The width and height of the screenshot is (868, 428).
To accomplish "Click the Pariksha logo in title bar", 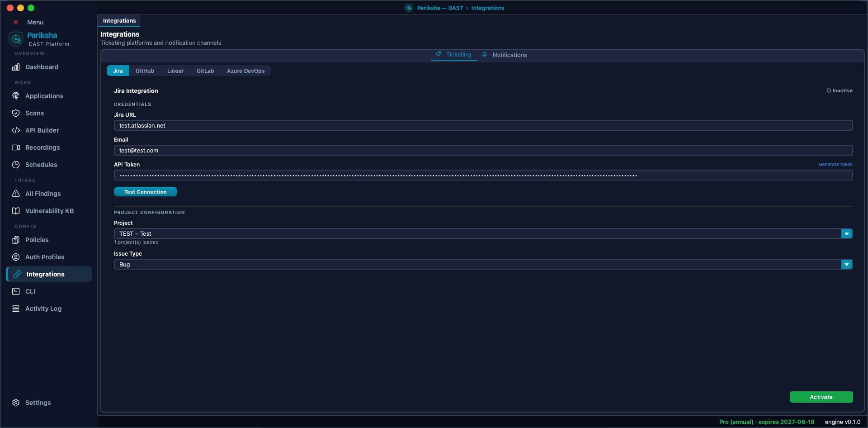I will coord(409,8).
